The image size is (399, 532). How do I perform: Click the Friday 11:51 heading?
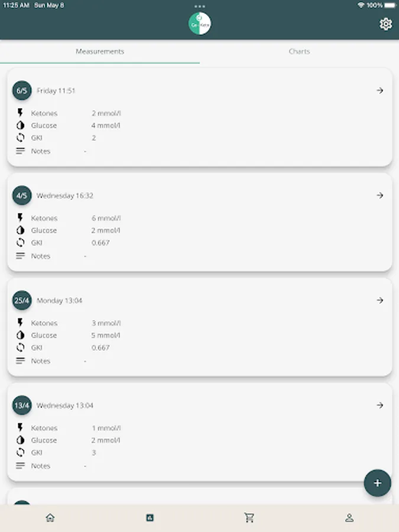tap(56, 91)
